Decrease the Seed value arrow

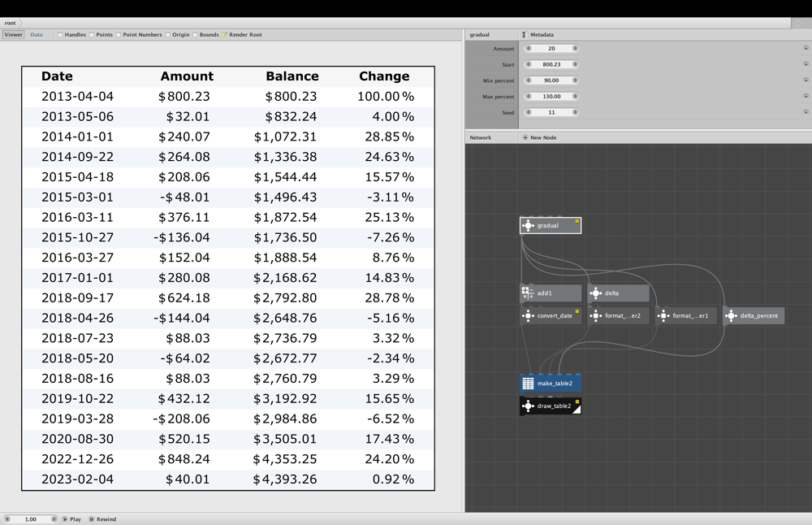point(529,112)
